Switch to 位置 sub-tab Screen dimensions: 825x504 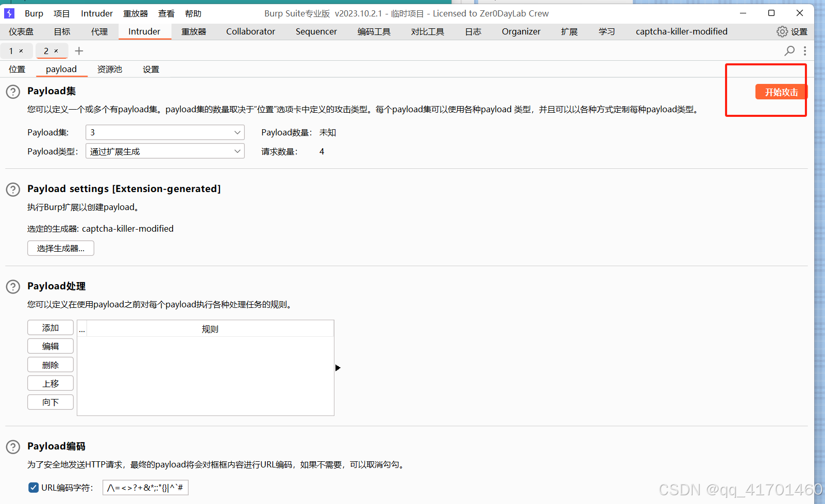tap(17, 69)
